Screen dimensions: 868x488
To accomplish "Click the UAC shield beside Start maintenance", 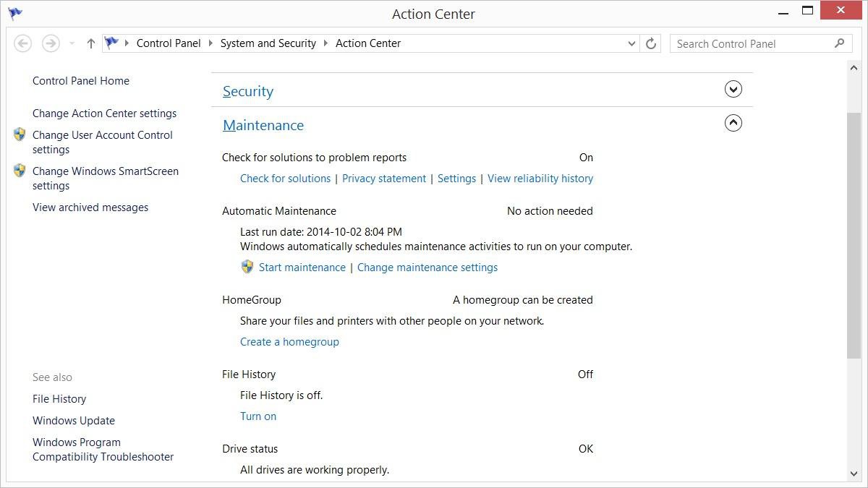I will 247,267.
